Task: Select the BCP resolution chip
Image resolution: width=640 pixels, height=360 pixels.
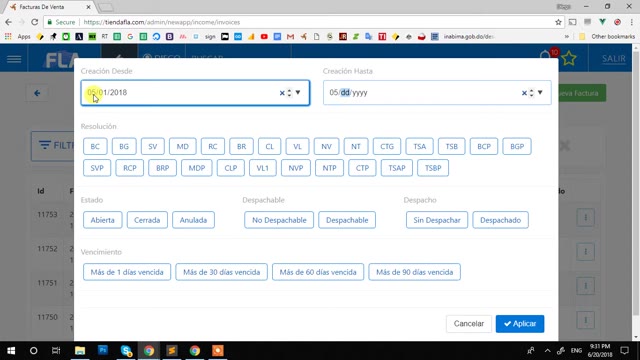Action: [x=484, y=147]
